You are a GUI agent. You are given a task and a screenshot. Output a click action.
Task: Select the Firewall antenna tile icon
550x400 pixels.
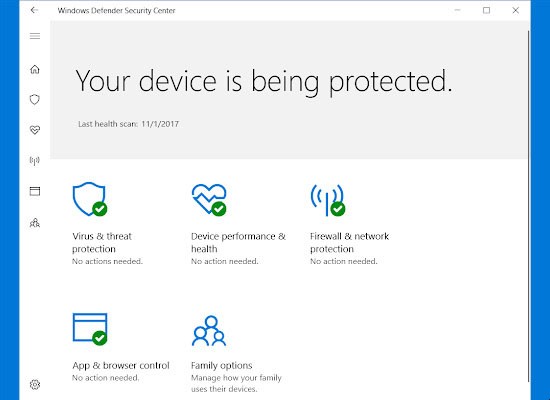pos(328,200)
